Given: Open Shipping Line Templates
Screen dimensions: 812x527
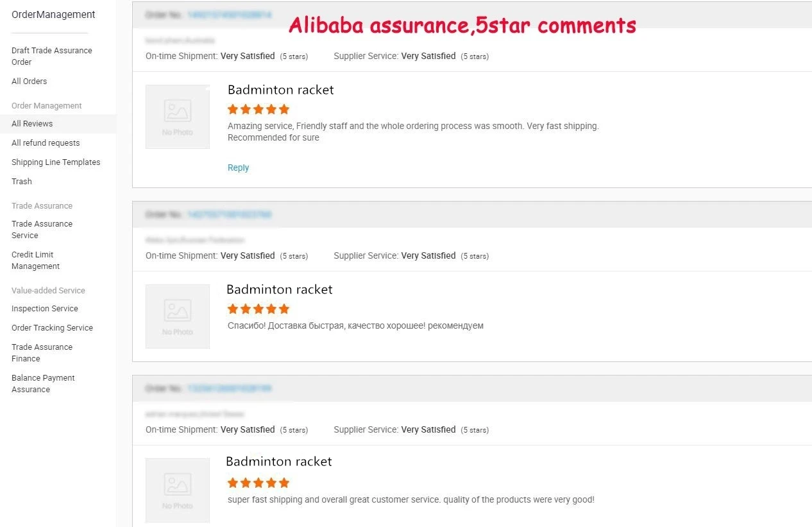Looking at the screenshot, I should [56, 162].
